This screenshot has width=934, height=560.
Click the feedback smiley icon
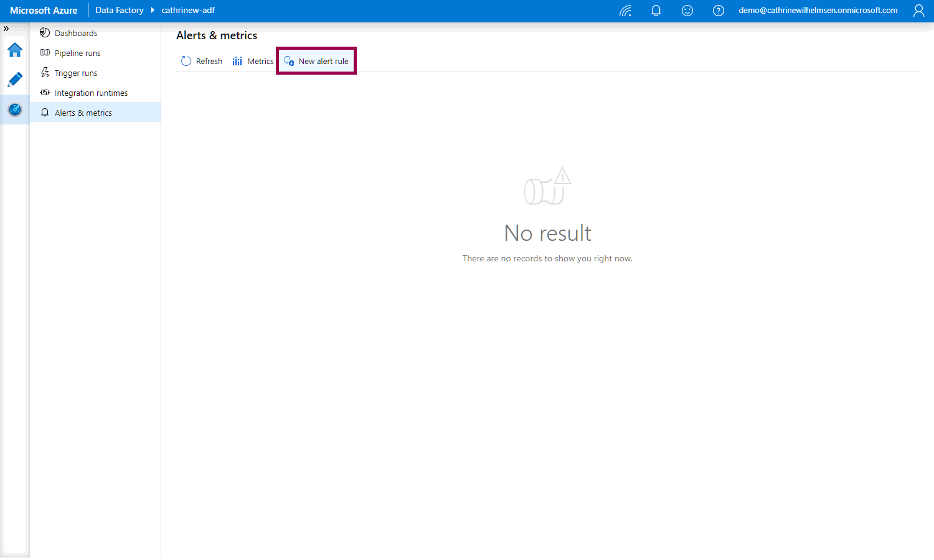(x=687, y=11)
